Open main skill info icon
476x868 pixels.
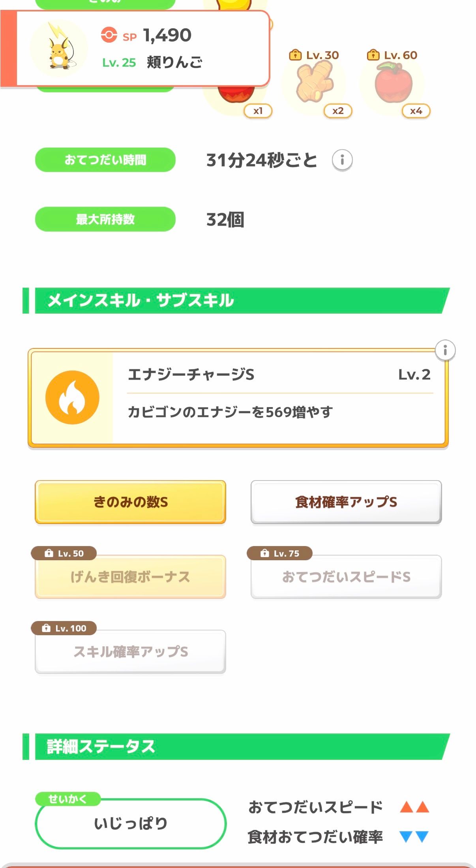(x=445, y=350)
